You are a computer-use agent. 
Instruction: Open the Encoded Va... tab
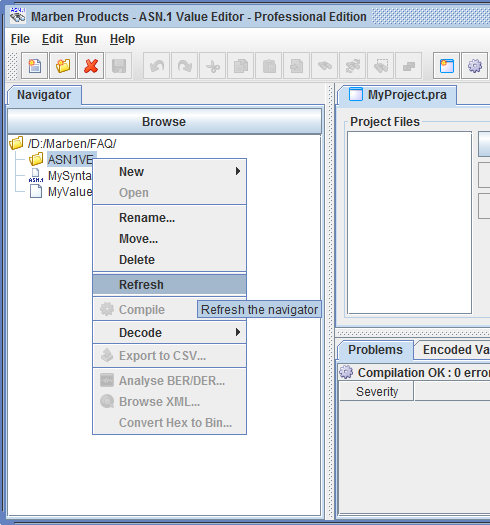(452, 350)
